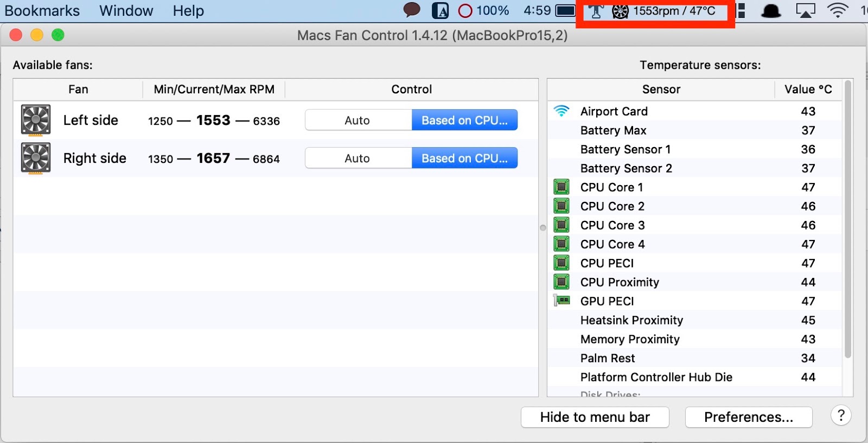Click the temperature sensors list scrollbar
Screen dimensions: 868x443
(x=847, y=220)
